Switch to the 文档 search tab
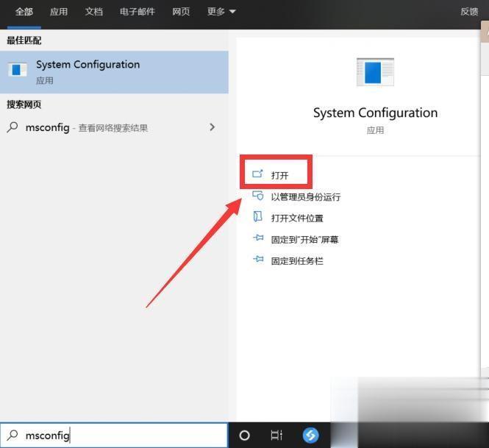This screenshot has width=489, height=448. pyautogui.click(x=94, y=12)
